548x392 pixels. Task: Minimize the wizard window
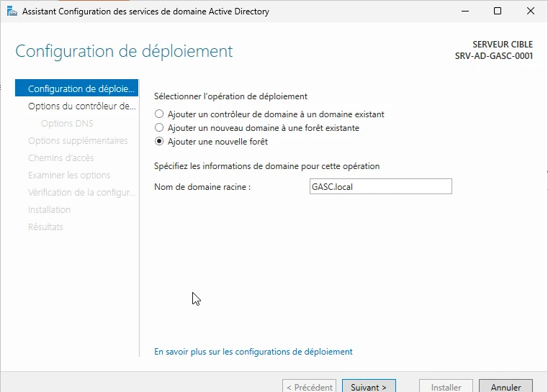tap(465, 12)
